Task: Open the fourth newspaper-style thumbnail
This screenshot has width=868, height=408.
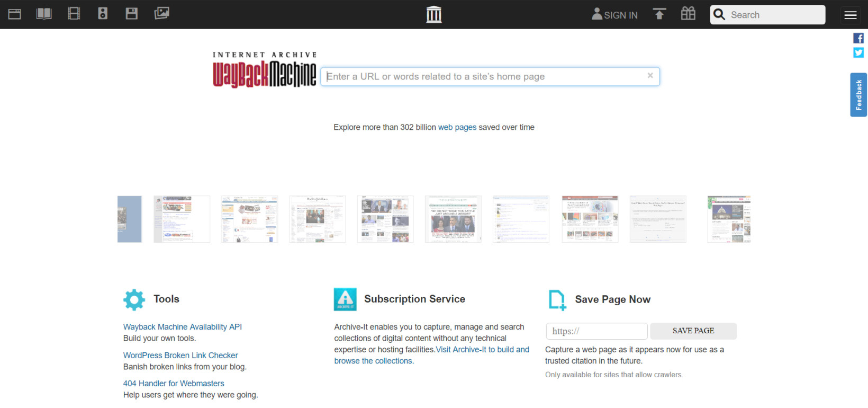Action: pos(317,219)
